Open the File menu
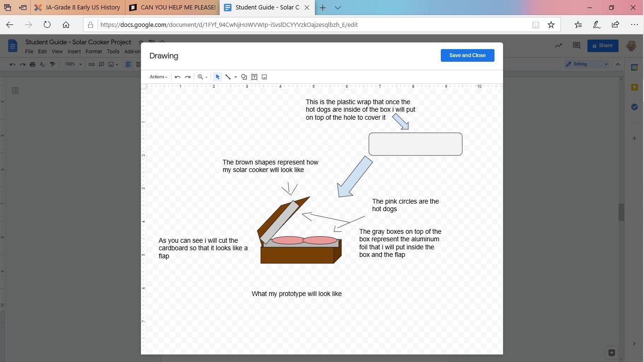The height and width of the screenshot is (362, 644). pos(29,51)
